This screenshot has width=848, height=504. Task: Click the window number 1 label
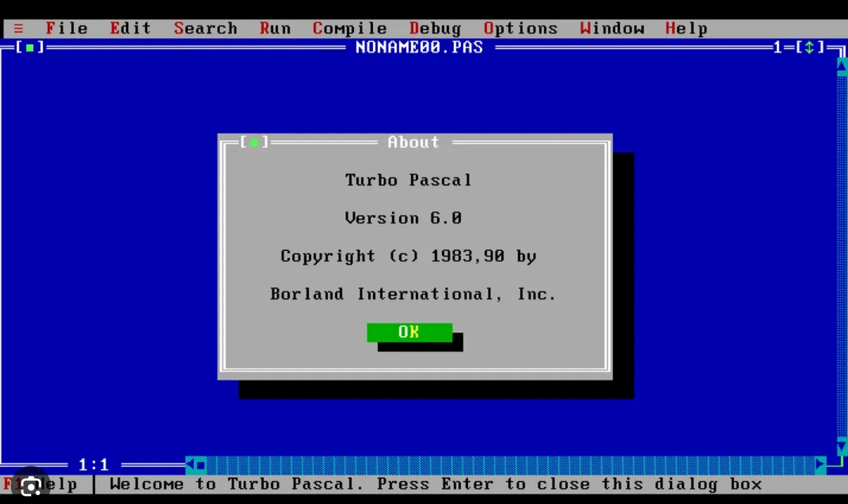coord(777,48)
